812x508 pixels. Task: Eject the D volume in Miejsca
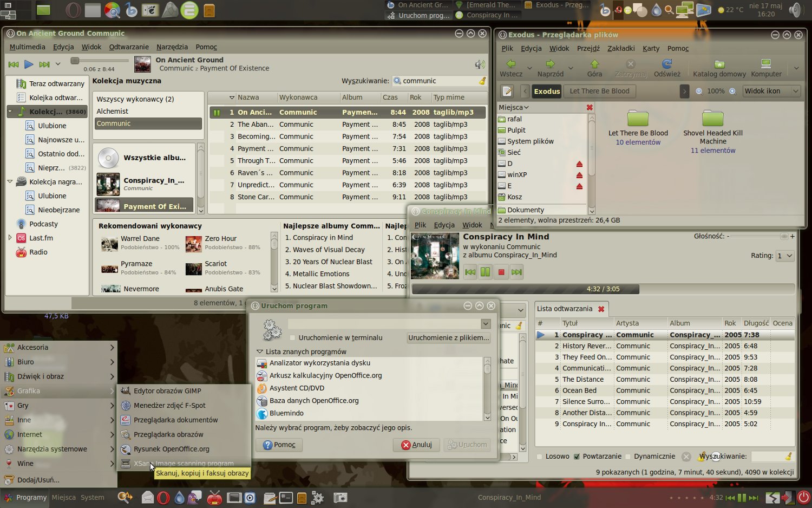pos(579,164)
